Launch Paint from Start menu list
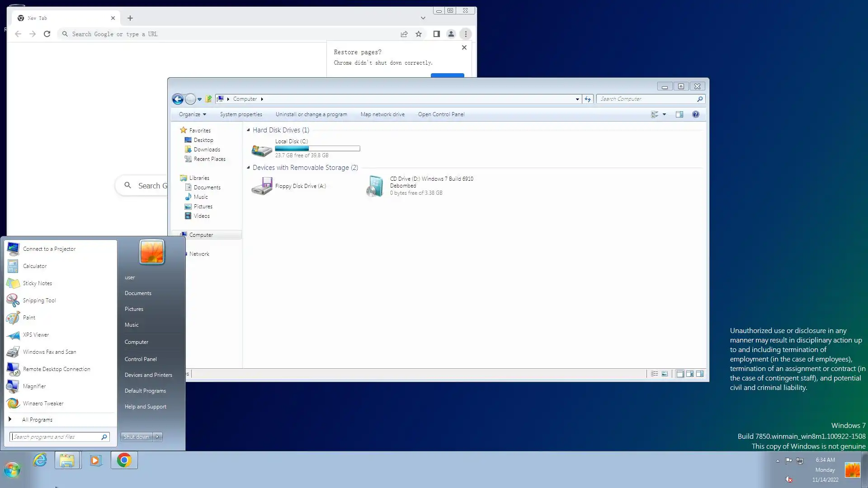868x488 pixels. coord(29,318)
